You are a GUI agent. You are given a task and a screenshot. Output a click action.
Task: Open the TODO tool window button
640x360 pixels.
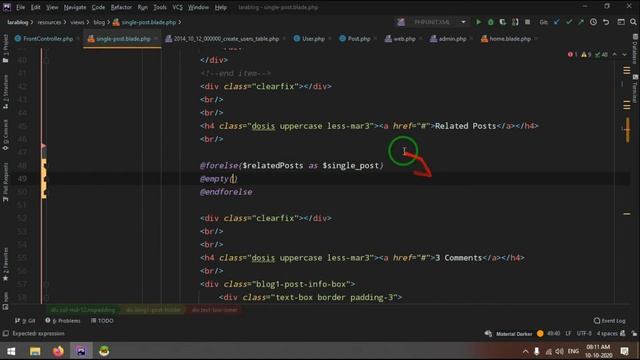tap(102, 321)
